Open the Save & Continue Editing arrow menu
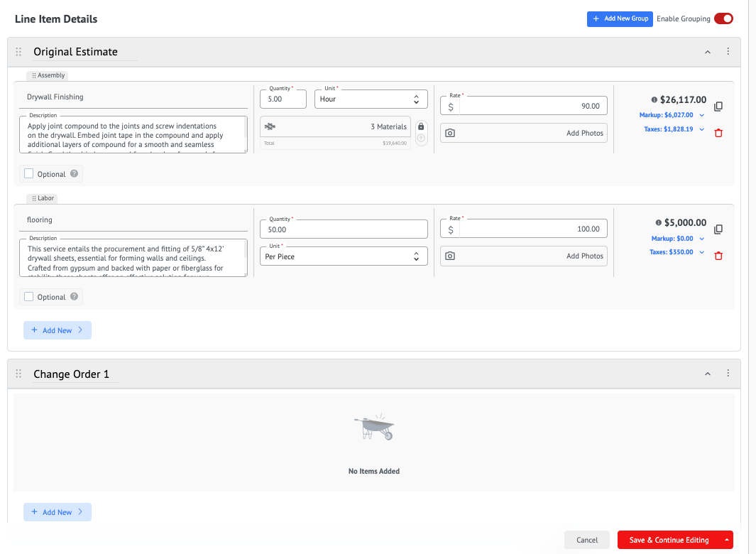Image resolution: width=756 pixels, height=554 pixels. [727, 540]
